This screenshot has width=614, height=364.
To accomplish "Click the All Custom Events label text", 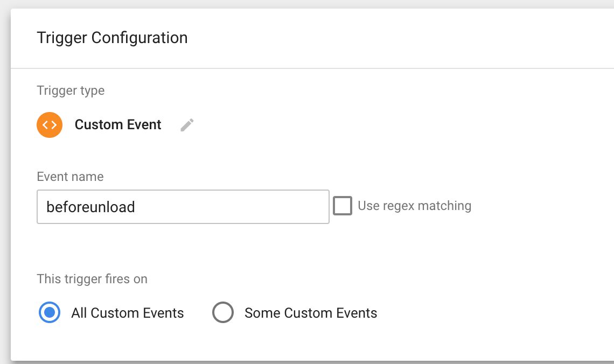I will click(127, 313).
